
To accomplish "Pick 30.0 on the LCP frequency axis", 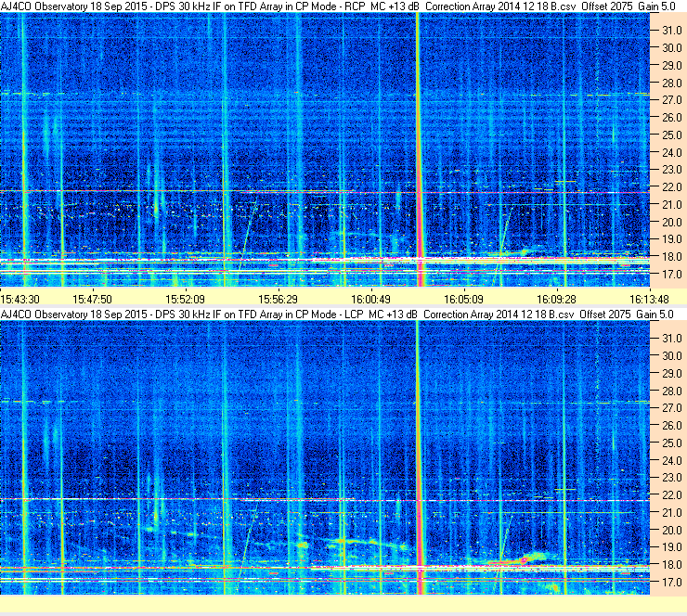I will coord(671,356).
